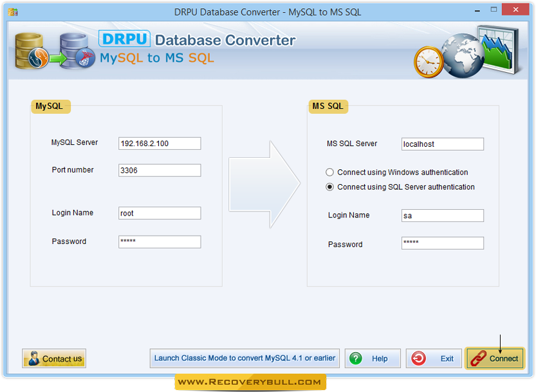Click the 'MS SQL Server' label
This screenshot has width=536, height=392.
tap(352, 144)
